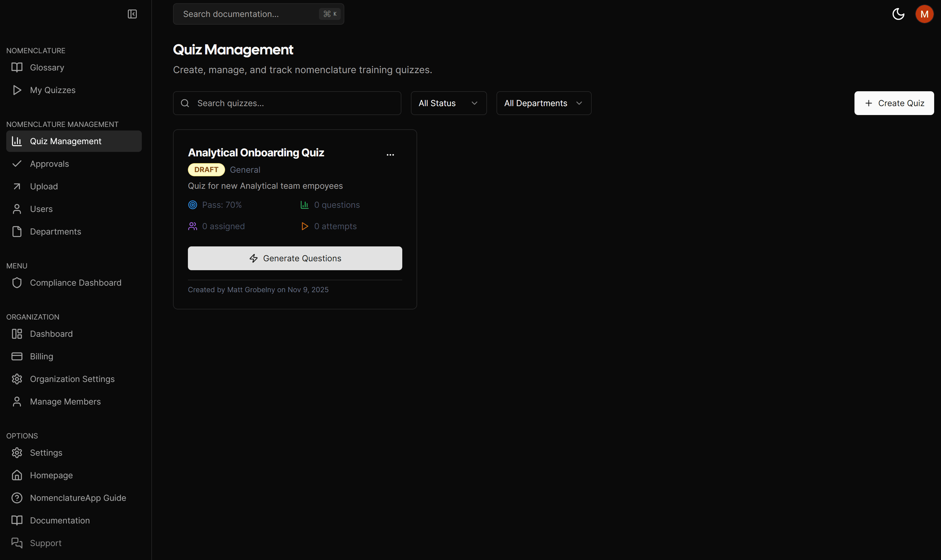Click the Search documentation box
Viewport: 941px width, 560px height.
[249, 14]
